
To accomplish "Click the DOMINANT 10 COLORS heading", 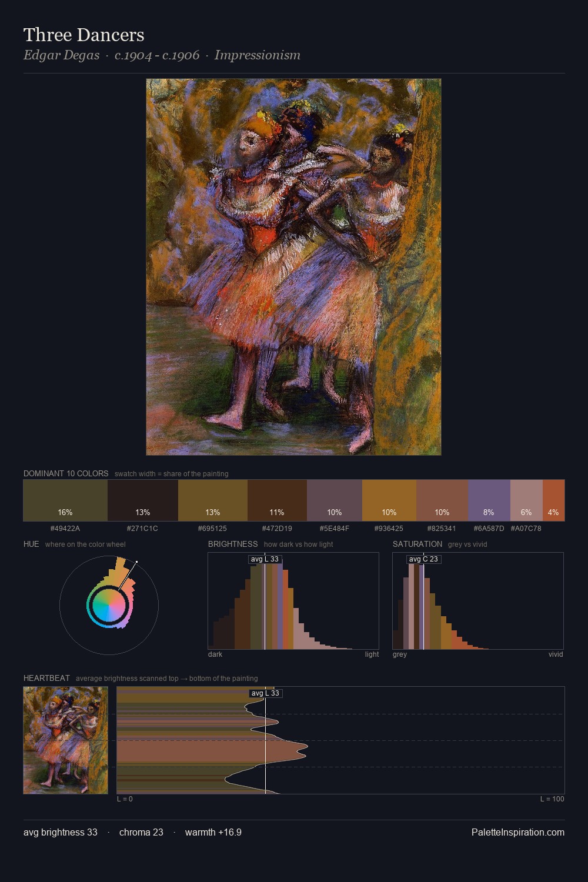I will click(66, 473).
